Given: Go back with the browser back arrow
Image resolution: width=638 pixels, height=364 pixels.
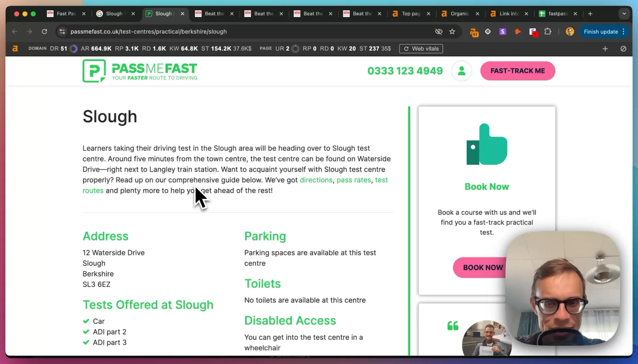Looking at the screenshot, I should (x=14, y=31).
